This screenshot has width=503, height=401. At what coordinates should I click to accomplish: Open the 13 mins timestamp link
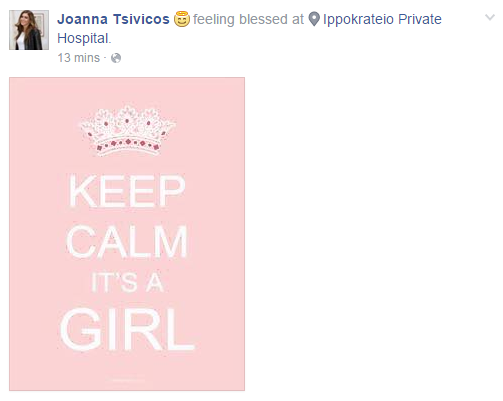(78, 58)
